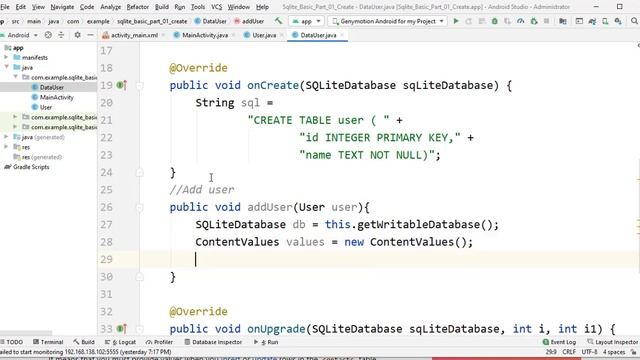Viewport: 640px width, 360px height.
Task: Open the Project Structure icon in toolbar
Action: pos(562,21)
